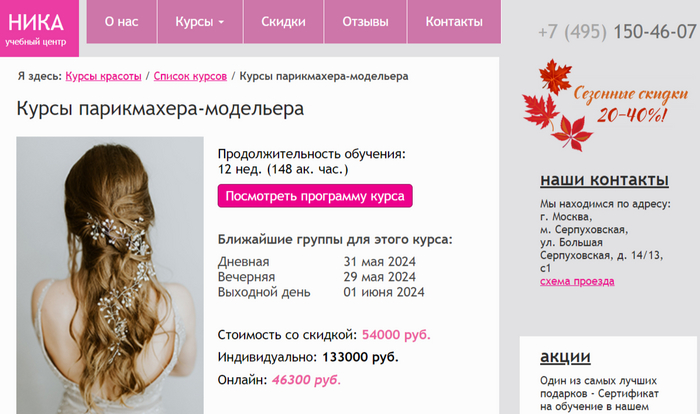This screenshot has height=414, width=700.
Task: Open the О нас menu item
Action: click(121, 21)
